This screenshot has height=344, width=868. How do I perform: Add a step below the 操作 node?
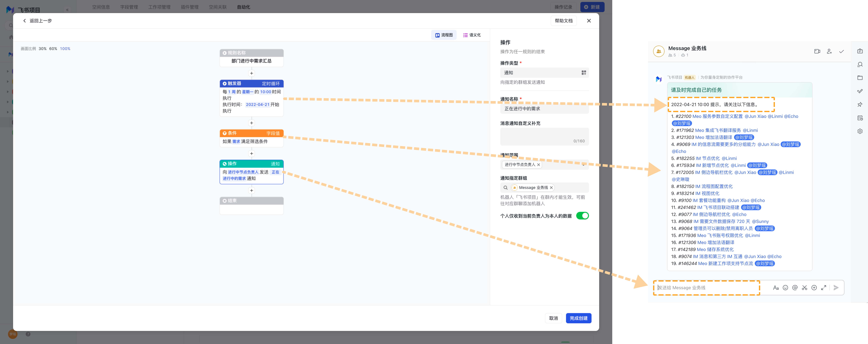point(251,190)
